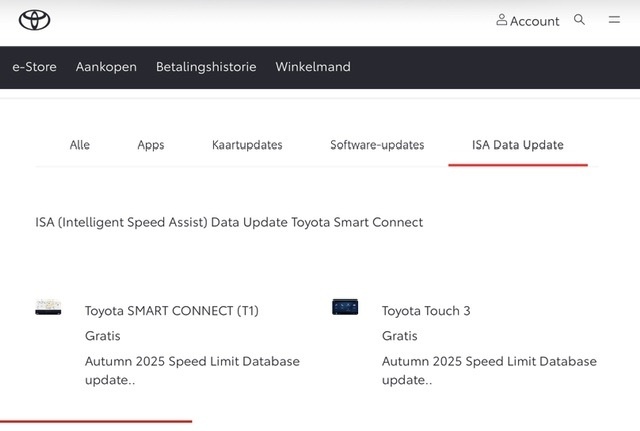Open Betalingshistorie page

click(x=206, y=67)
